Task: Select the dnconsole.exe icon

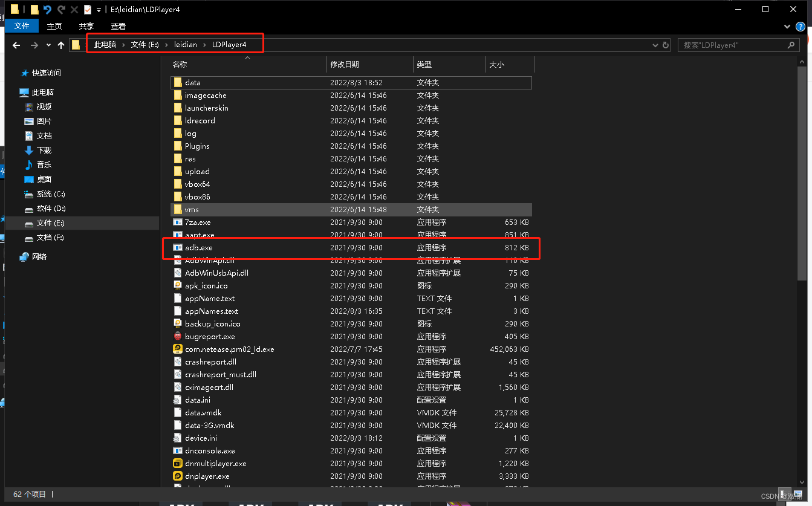Action: click(x=178, y=450)
